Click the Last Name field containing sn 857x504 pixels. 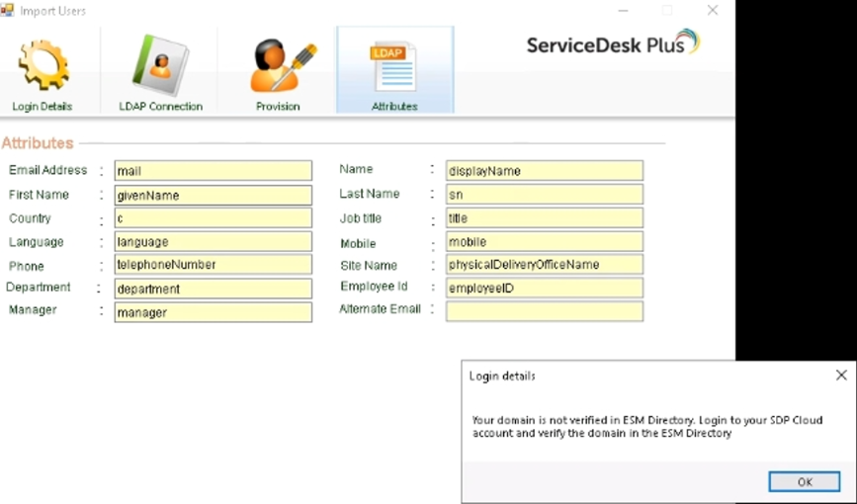(545, 194)
